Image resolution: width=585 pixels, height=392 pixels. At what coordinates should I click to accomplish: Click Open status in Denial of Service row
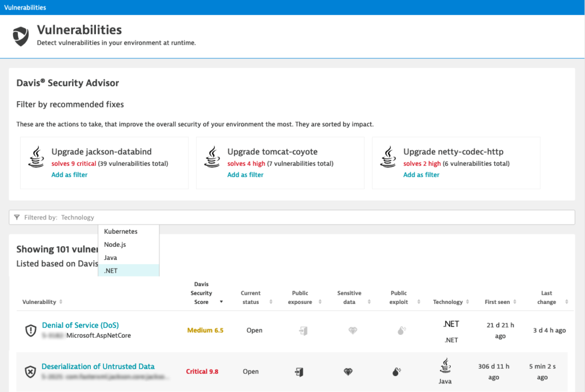coord(254,330)
